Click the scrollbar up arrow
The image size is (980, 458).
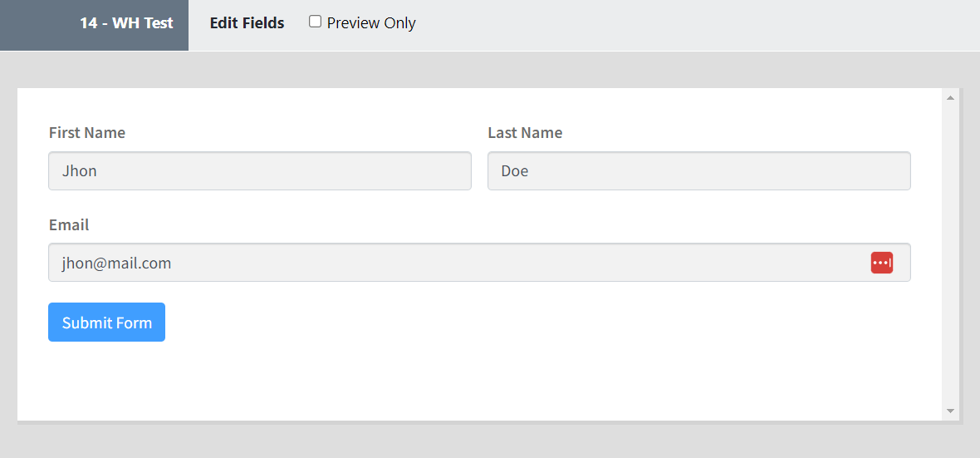pyautogui.click(x=950, y=98)
